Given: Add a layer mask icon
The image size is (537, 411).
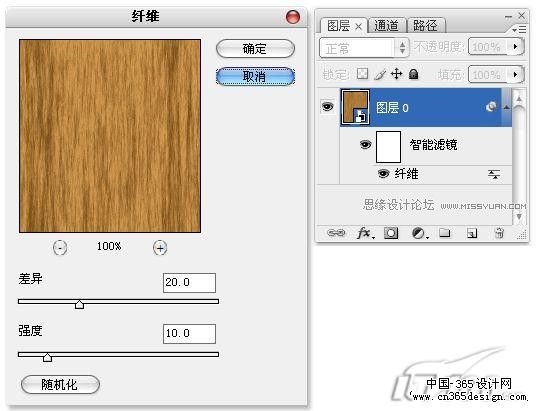Looking at the screenshot, I should 391,233.
